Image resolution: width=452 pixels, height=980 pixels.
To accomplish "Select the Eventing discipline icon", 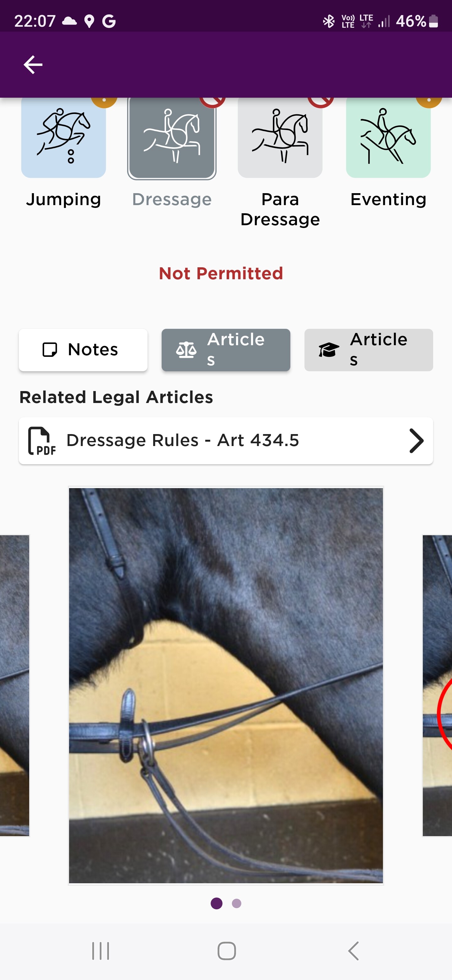I will tap(388, 138).
